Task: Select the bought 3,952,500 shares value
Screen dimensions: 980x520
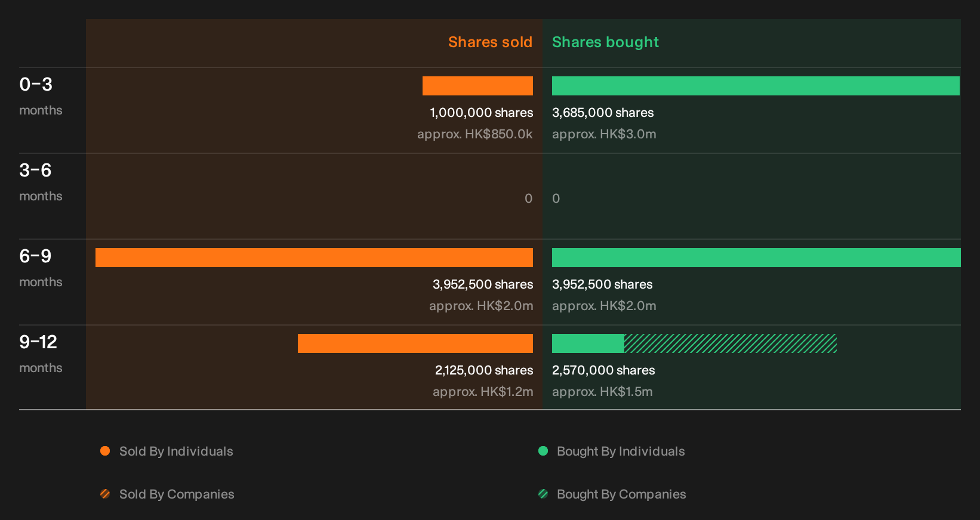Action: [602, 284]
